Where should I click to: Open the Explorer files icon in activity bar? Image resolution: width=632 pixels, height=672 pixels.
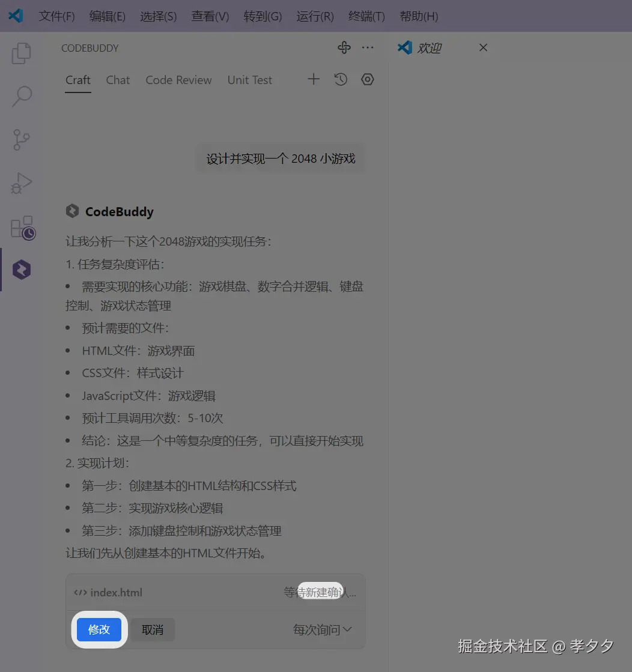coord(22,53)
